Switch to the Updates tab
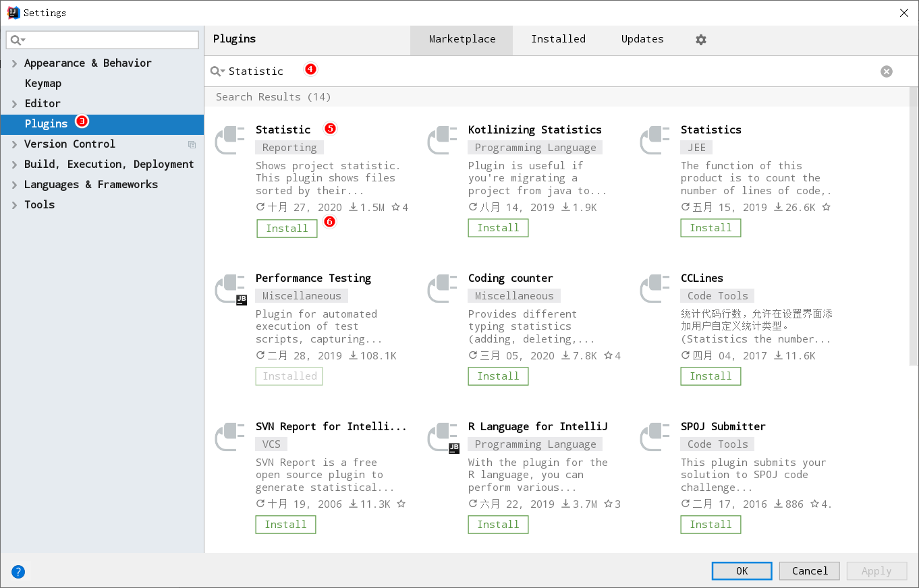 click(x=642, y=40)
